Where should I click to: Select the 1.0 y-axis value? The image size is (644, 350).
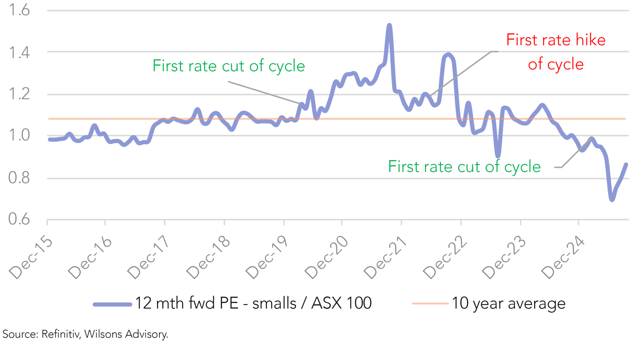point(19,135)
